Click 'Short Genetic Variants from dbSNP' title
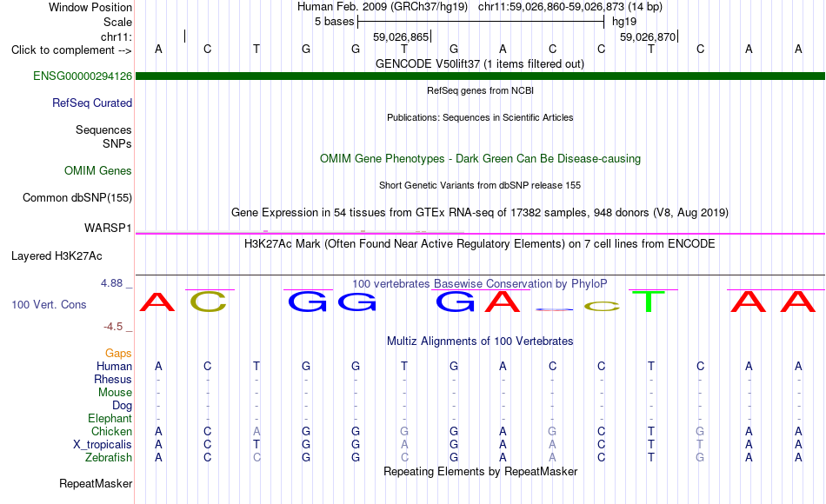The image size is (826, 504). [480, 185]
